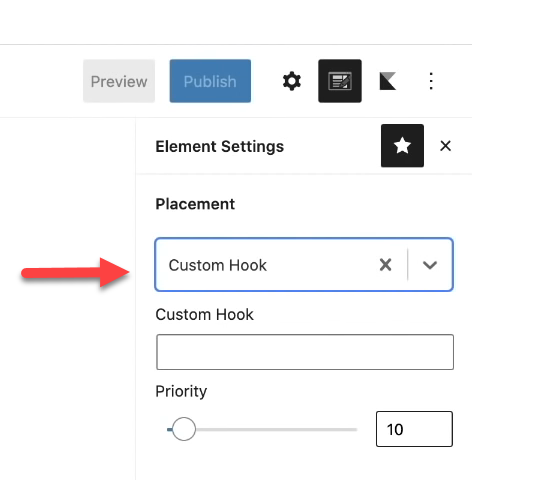Viewport: 560px width, 480px height.
Task: Click the Priority slider track
Action: click(x=262, y=429)
